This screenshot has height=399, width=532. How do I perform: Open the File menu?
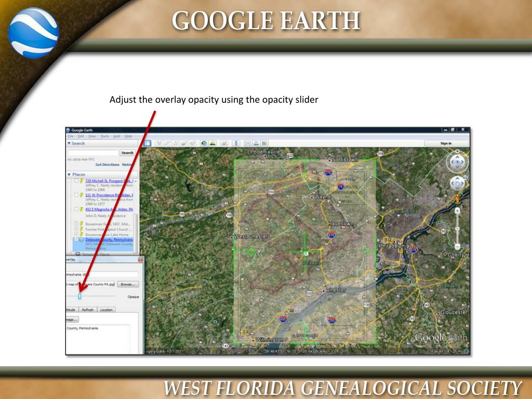70,137
